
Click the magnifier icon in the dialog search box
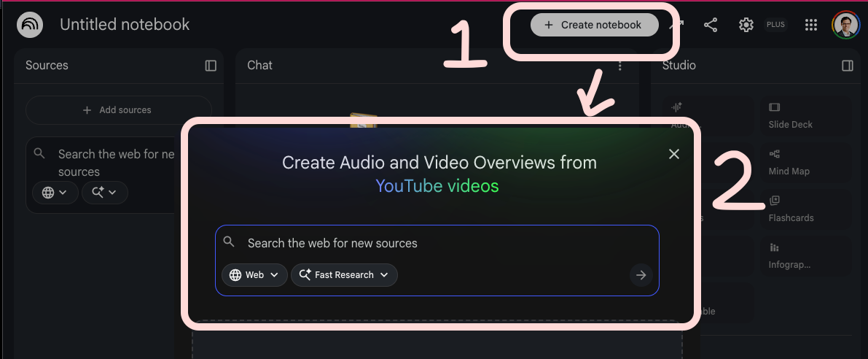[x=229, y=242]
